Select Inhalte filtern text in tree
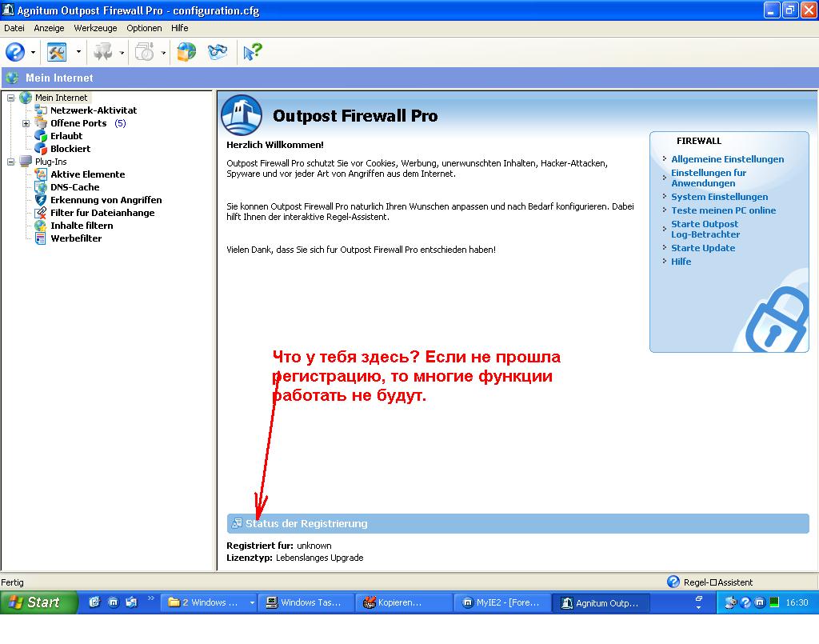The image size is (819, 644). click(x=82, y=226)
